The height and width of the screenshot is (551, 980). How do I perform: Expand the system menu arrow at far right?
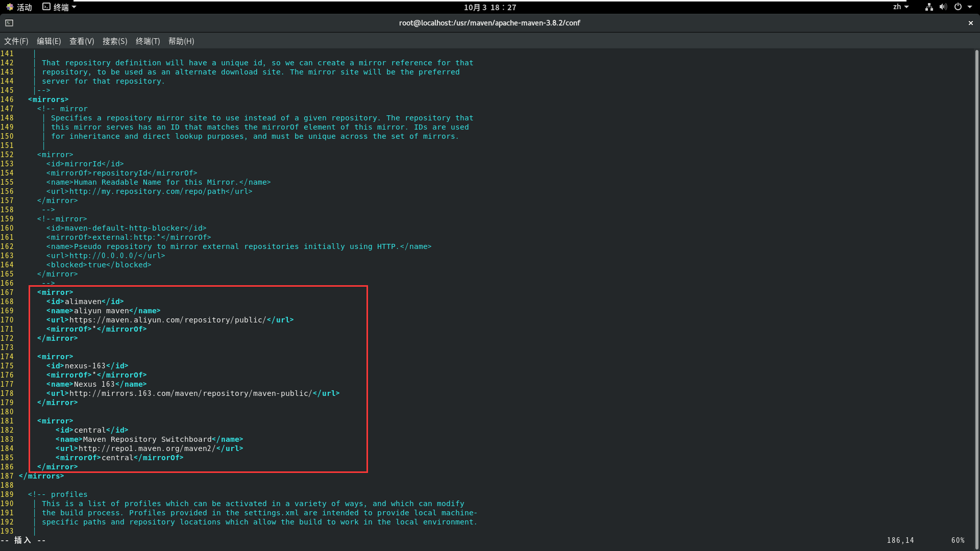click(x=970, y=7)
